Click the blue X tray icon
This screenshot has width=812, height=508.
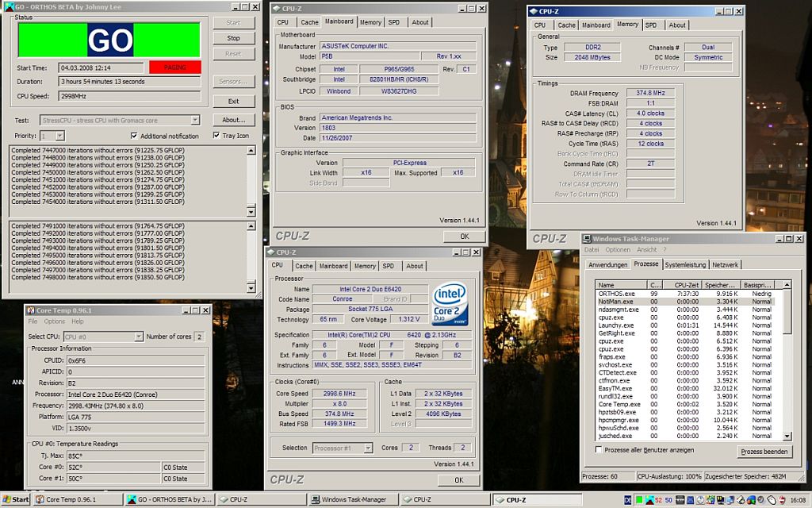click(x=691, y=500)
